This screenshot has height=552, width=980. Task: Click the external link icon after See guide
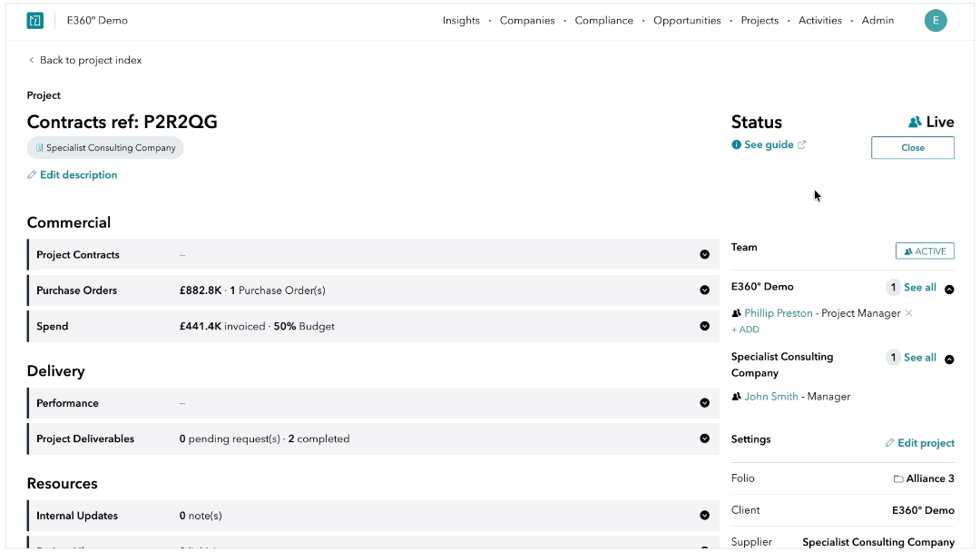tap(802, 145)
